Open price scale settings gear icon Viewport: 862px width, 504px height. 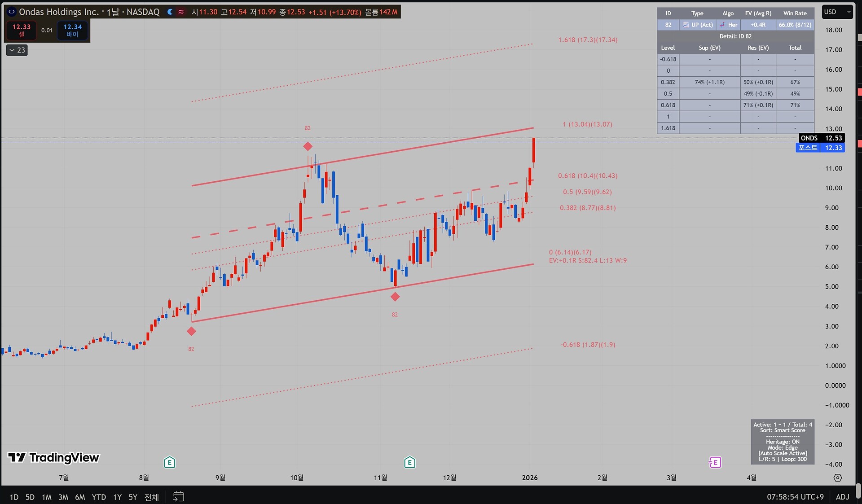(x=837, y=478)
